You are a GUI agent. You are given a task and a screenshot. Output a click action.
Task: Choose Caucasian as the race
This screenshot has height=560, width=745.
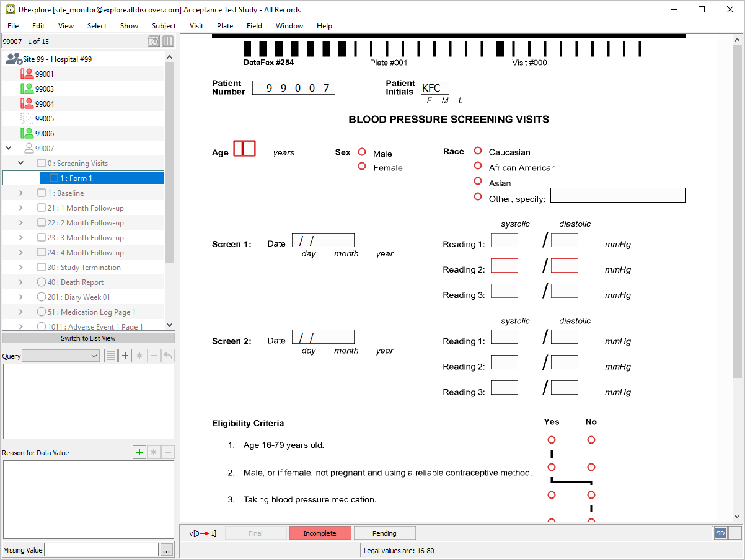478,151
